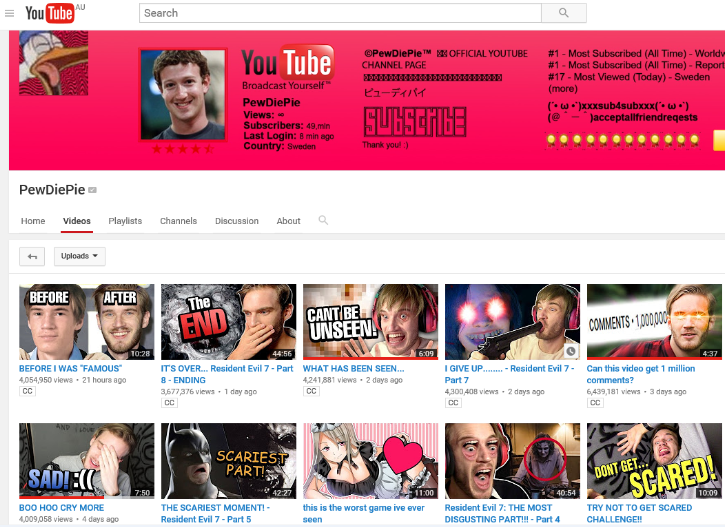Open the Playlists tab
The image size is (725, 527).
(125, 221)
